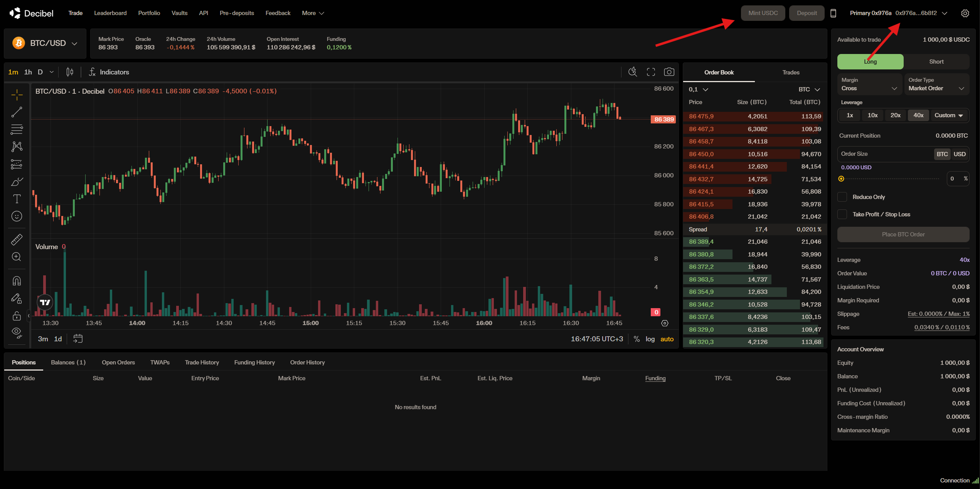Open the Order Type dropdown
980x489 pixels.
(x=936, y=84)
